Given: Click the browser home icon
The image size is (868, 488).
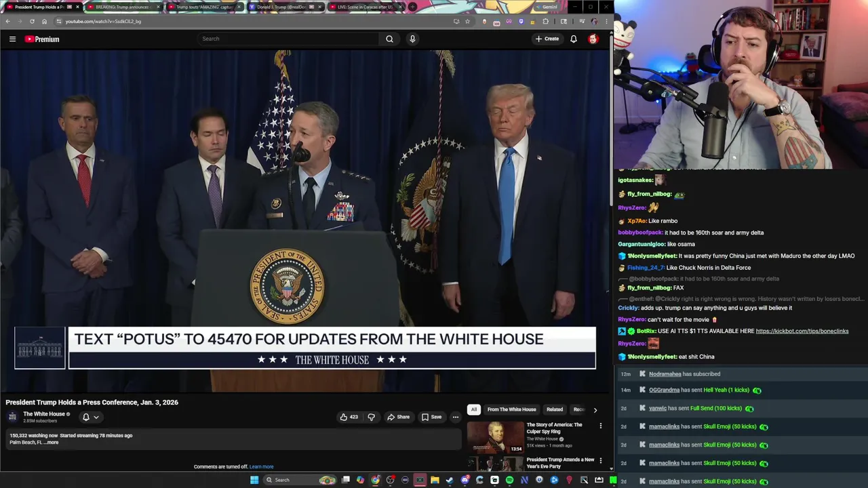Looking at the screenshot, I should 44,21.
